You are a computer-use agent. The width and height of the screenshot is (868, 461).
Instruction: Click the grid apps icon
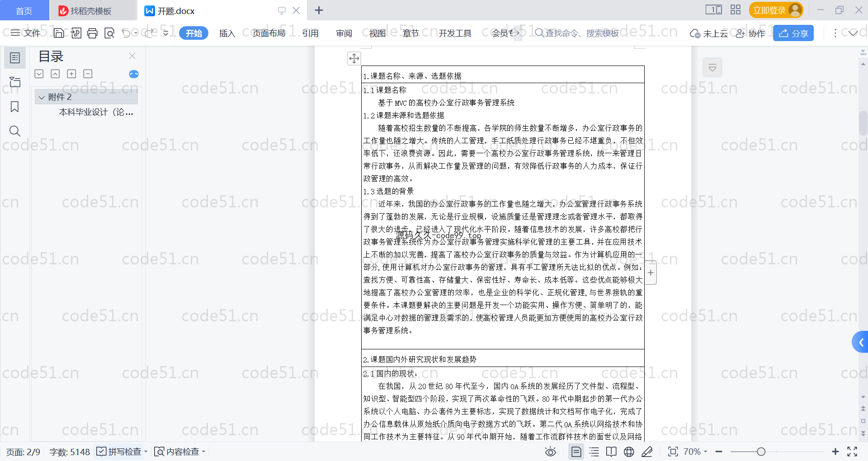736,9
